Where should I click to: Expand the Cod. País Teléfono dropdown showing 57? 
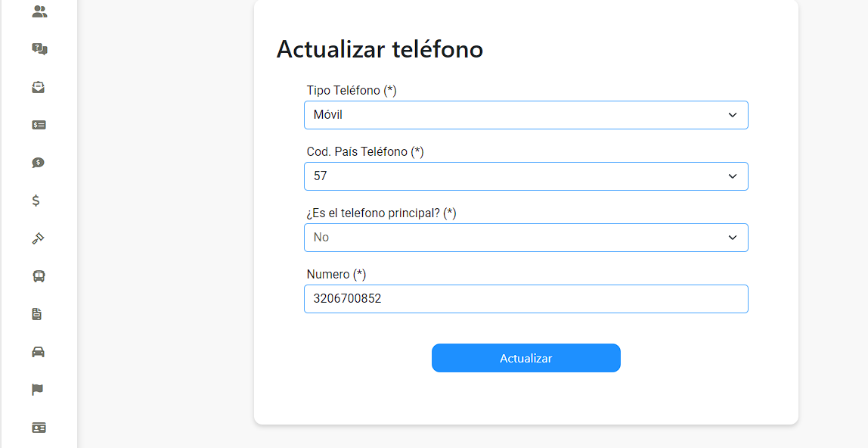click(x=526, y=176)
